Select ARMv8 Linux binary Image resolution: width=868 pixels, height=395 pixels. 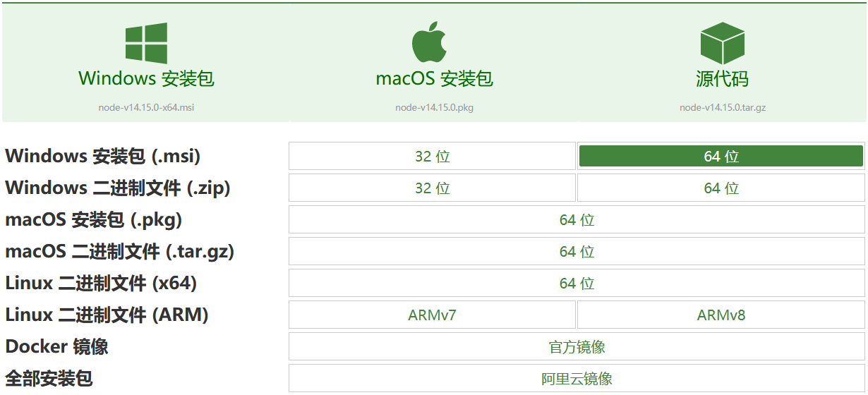pos(721,315)
